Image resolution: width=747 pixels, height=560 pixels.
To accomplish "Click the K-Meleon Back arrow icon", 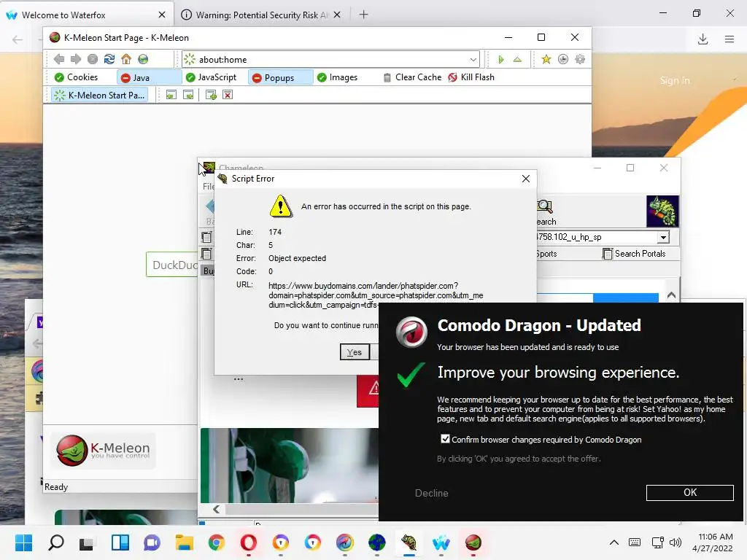I will [59, 59].
